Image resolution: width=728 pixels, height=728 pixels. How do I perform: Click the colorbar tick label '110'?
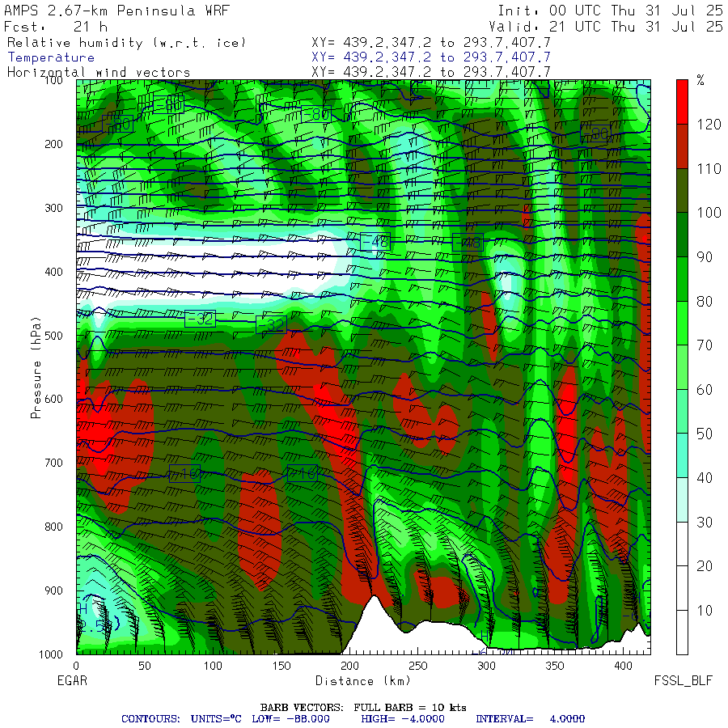(x=709, y=168)
